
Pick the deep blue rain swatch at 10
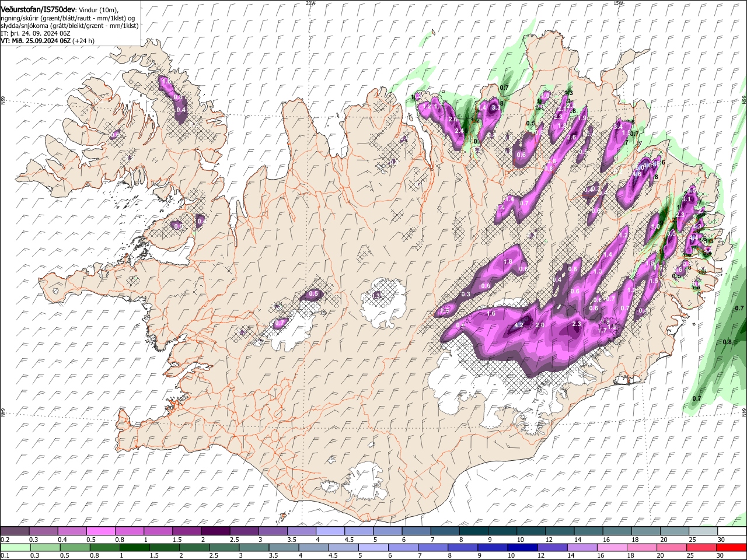(x=522, y=547)
